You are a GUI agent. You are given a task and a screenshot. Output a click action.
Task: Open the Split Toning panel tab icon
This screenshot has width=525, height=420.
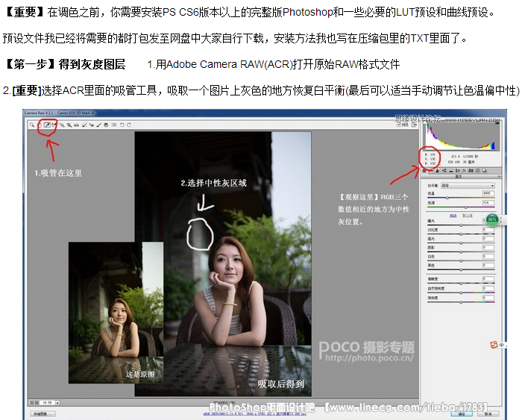coord(451,171)
